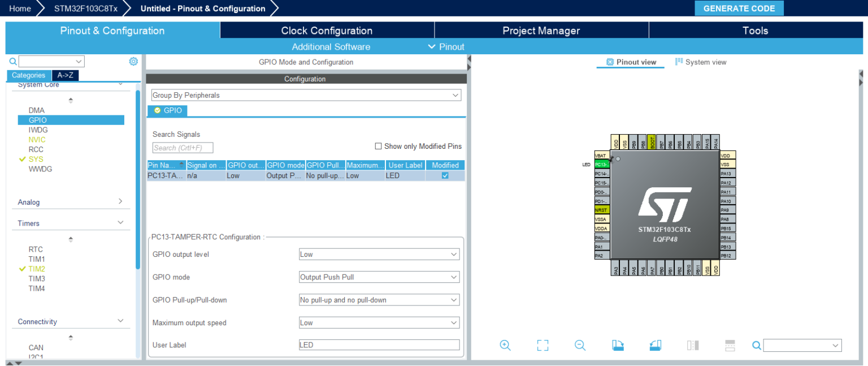Open the GPIO mode dropdown
The image size is (868, 366).
point(379,277)
